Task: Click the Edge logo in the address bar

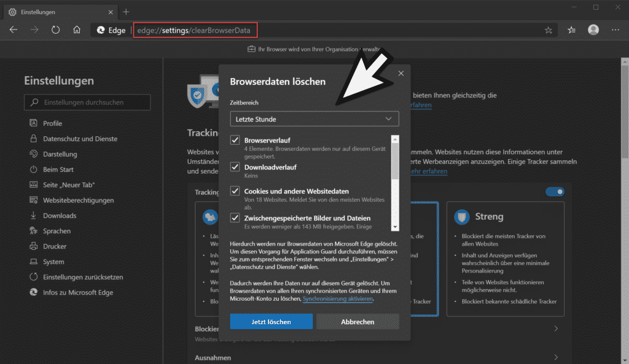Action: click(x=101, y=30)
